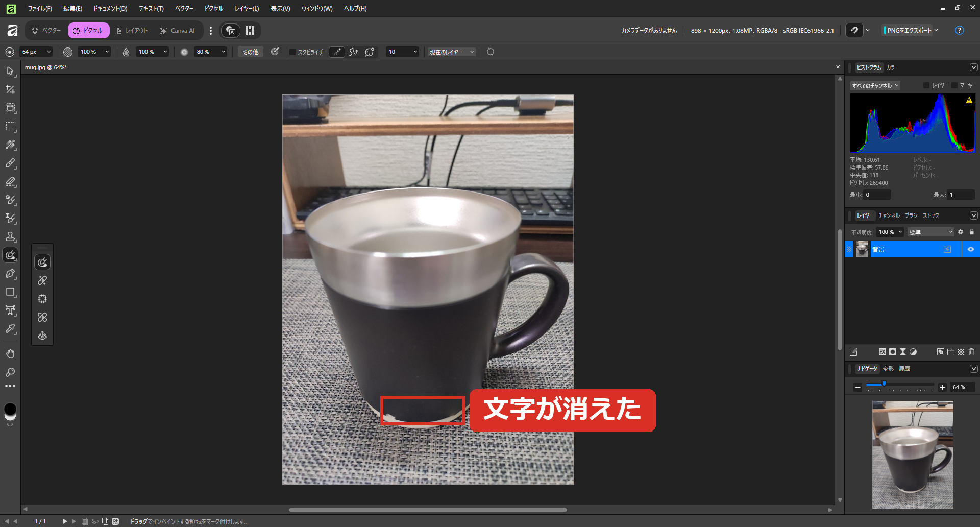Select the Erase Brush tool

coord(10,182)
